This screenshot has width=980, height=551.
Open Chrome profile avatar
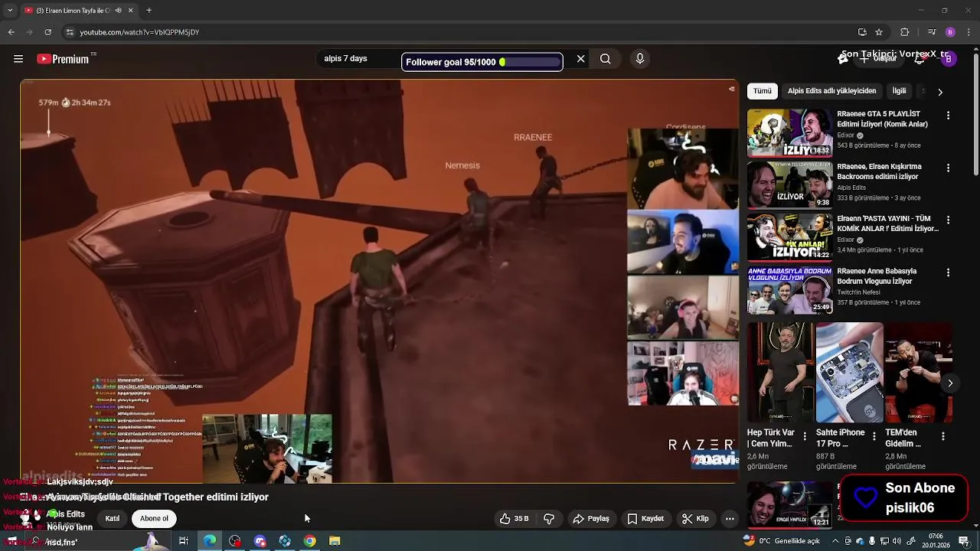(950, 32)
